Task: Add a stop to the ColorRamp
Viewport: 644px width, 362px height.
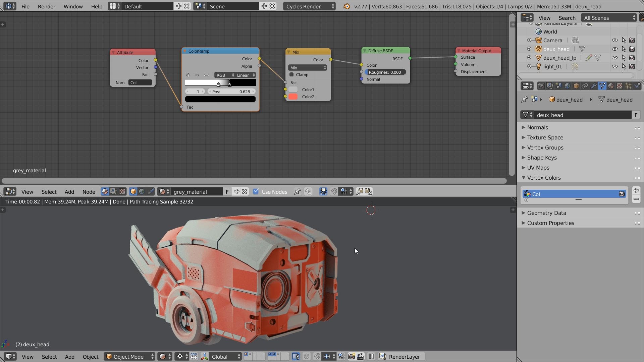Action: click(x=188, y=75)
